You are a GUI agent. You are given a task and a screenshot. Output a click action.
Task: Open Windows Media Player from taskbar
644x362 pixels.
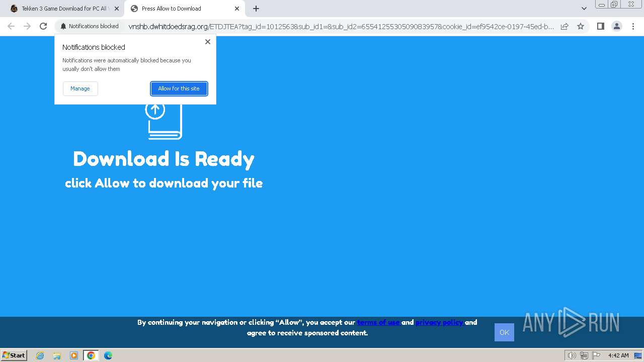pyautogui.click(x=74, y=355)
